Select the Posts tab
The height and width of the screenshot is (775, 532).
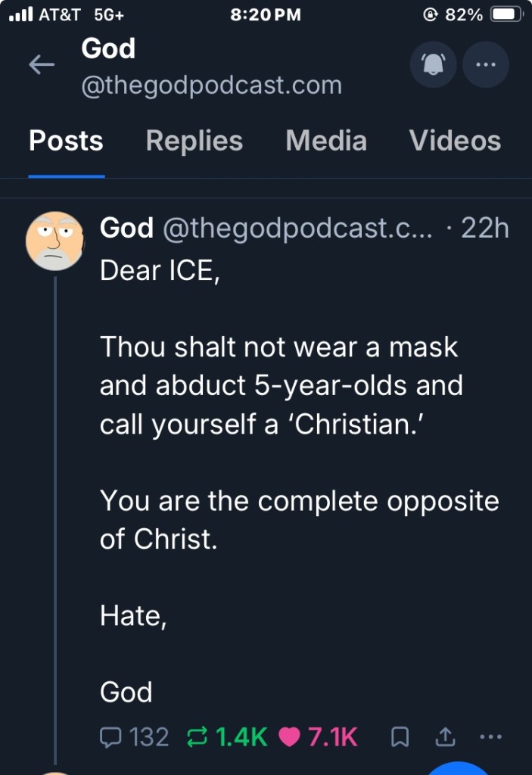(66, 141)
